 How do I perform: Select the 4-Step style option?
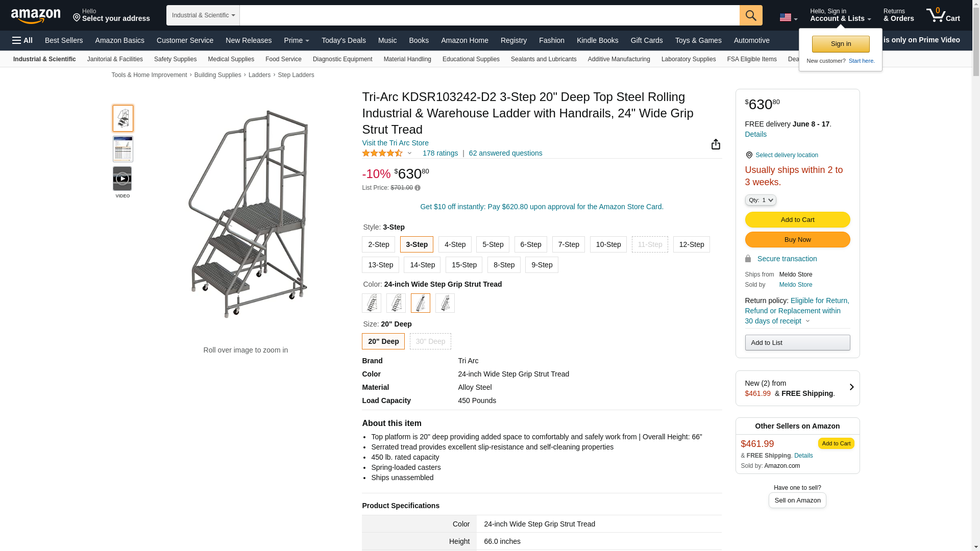[454, 244]
